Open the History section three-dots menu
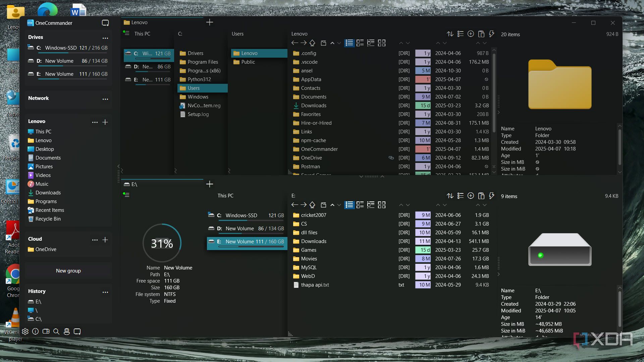644x362 pixels. 105,292
